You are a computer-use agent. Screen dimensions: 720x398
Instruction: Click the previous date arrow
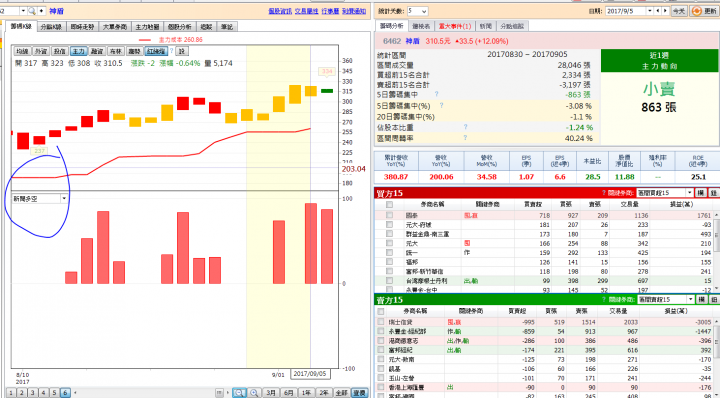(658, 11)
